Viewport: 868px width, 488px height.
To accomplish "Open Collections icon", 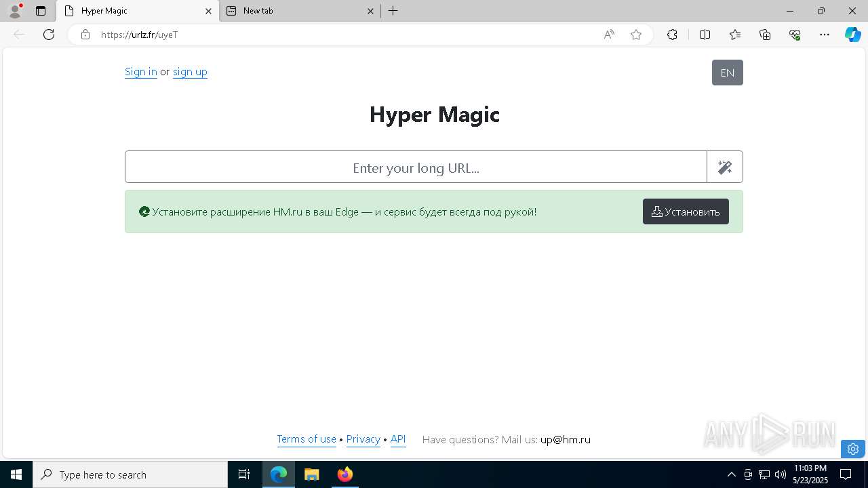I will (x=765, y=35).
